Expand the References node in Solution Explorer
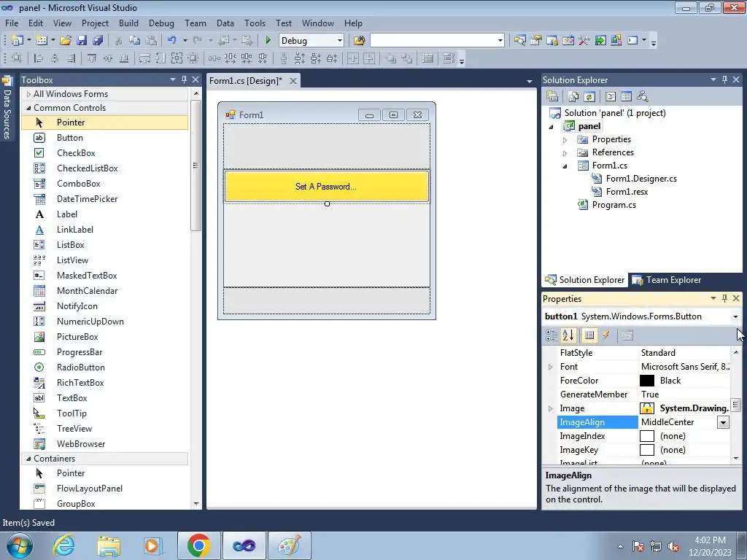The width and height of the screenshot is (747, 560). click(565, 153)
